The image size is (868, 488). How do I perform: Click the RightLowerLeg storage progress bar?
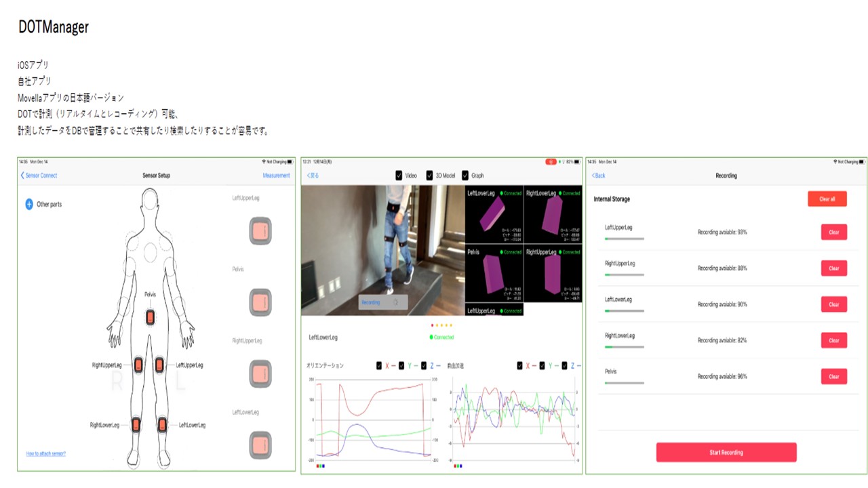click(x=625, y=346)
